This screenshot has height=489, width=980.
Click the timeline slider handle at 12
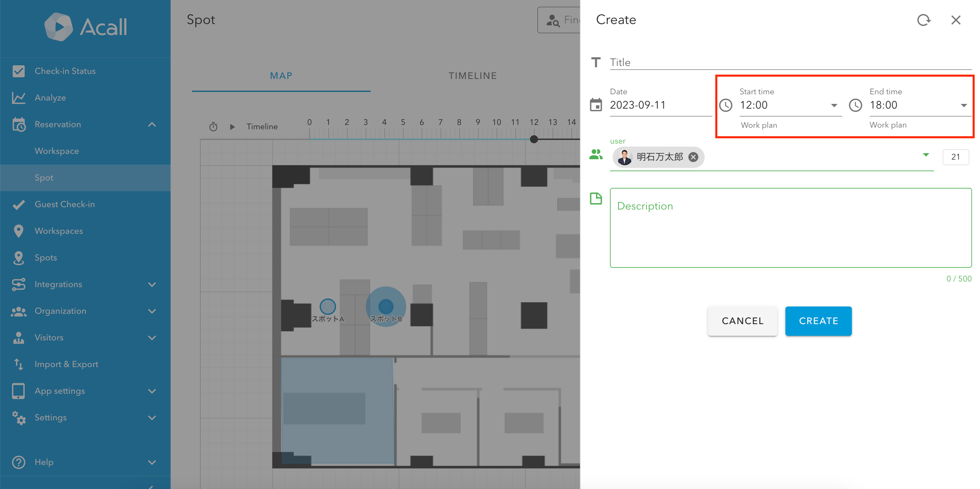[534, 139]
